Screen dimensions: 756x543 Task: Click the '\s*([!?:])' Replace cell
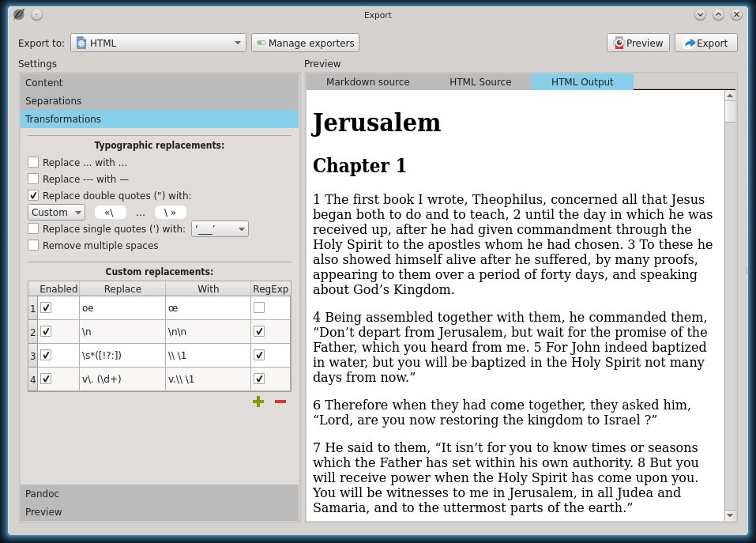[122, 355]
